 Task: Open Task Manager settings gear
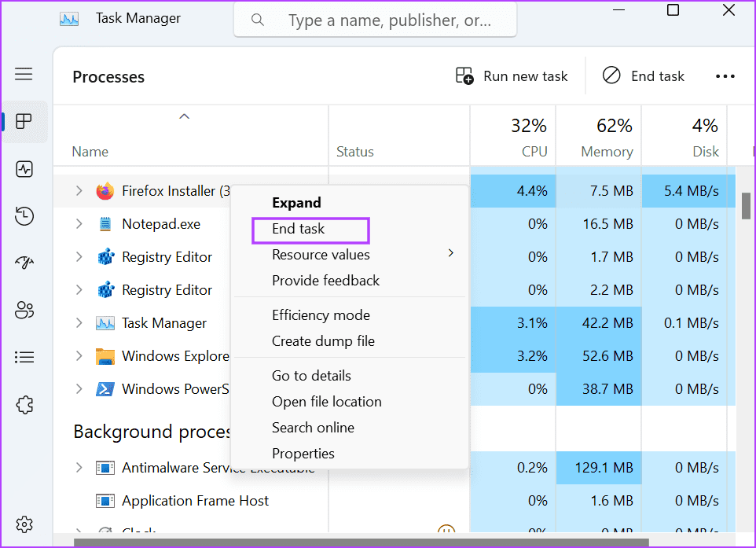pyautogui.click(x=24, y=524)
